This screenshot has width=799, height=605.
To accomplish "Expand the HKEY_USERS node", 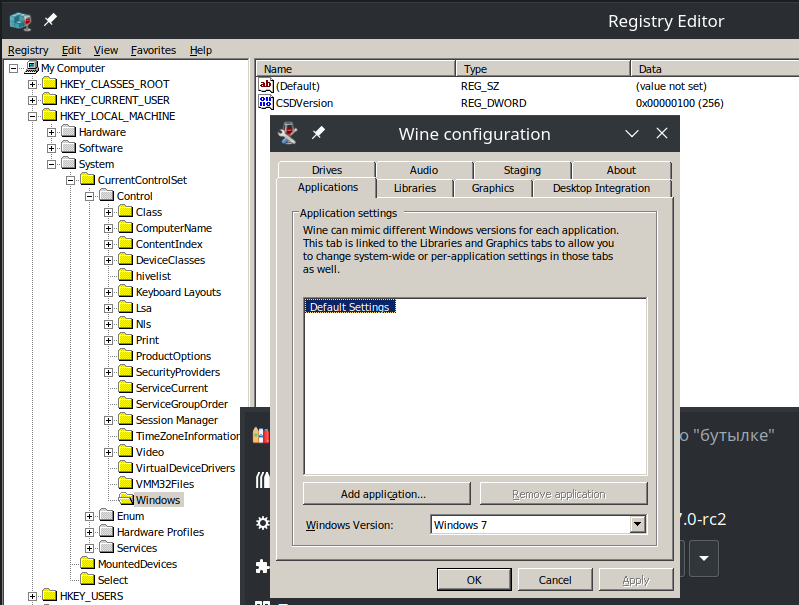I will 32,596.
